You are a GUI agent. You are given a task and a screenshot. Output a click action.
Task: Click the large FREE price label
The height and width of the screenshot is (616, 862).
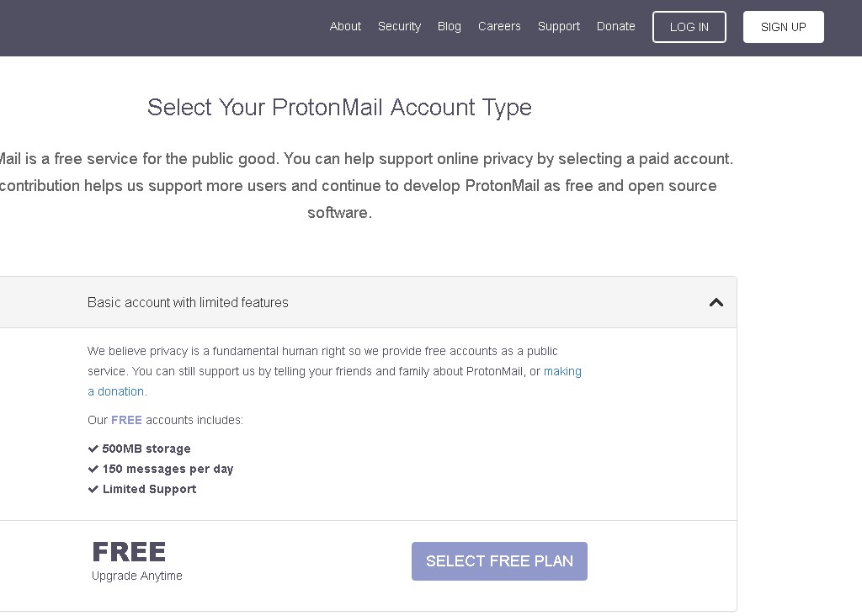[x=129, y=552]
